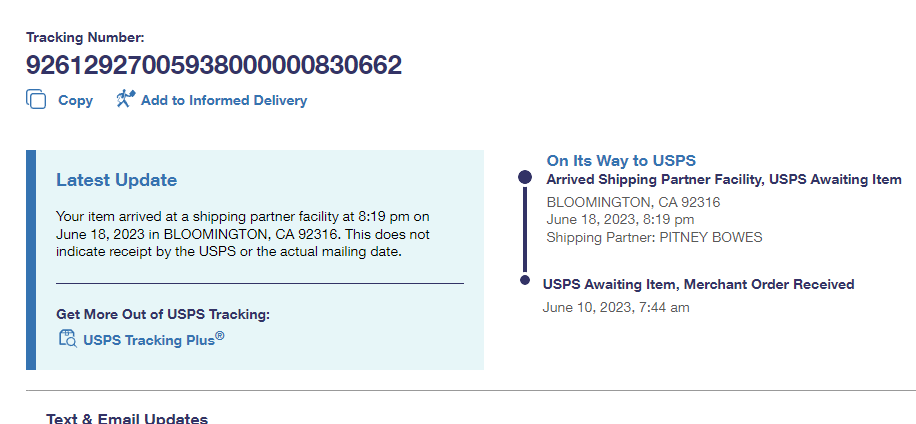This screenshot has width=916, height=424.
Task: Click the USPS Tracking Plus search-package icon
Action: 67,338
